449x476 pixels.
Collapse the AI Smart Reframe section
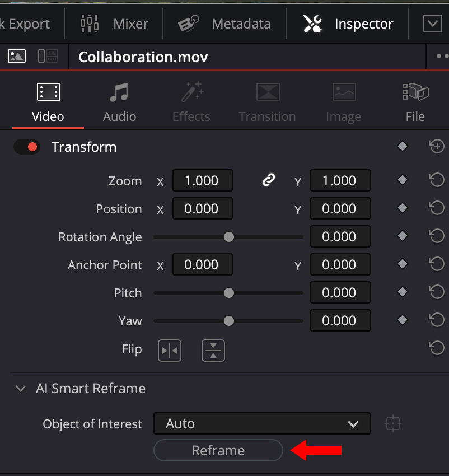(21, 389)
